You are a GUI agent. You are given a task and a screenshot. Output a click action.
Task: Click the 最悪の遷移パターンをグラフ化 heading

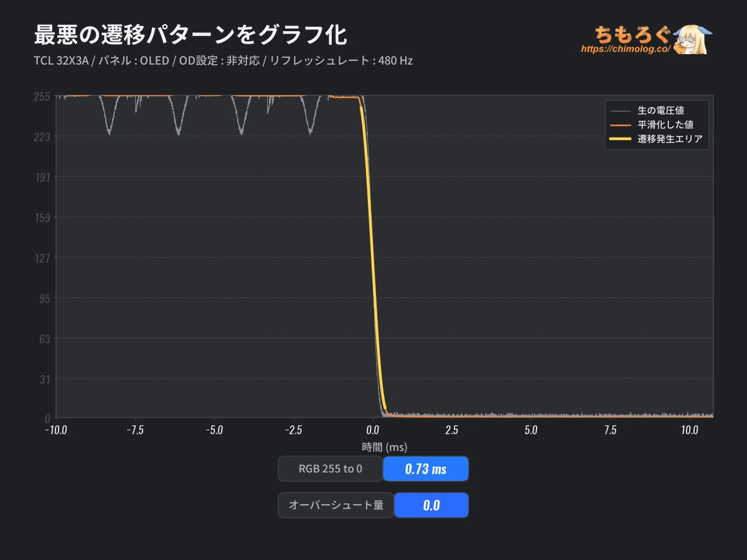190,35
